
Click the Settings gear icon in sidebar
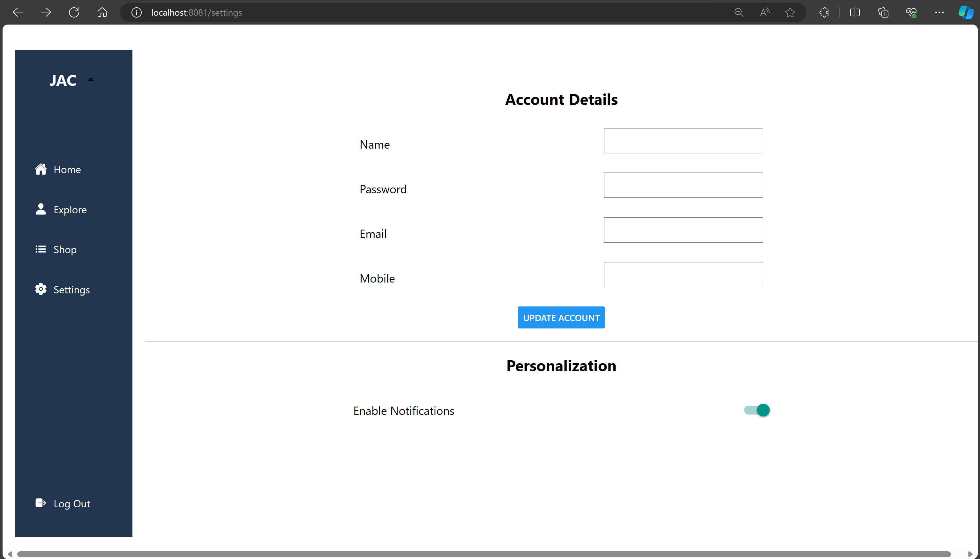click(41, 289)
